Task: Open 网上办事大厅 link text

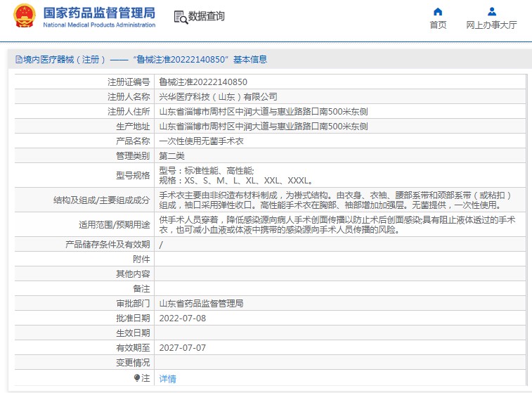Action: click(x=492, y=25)
